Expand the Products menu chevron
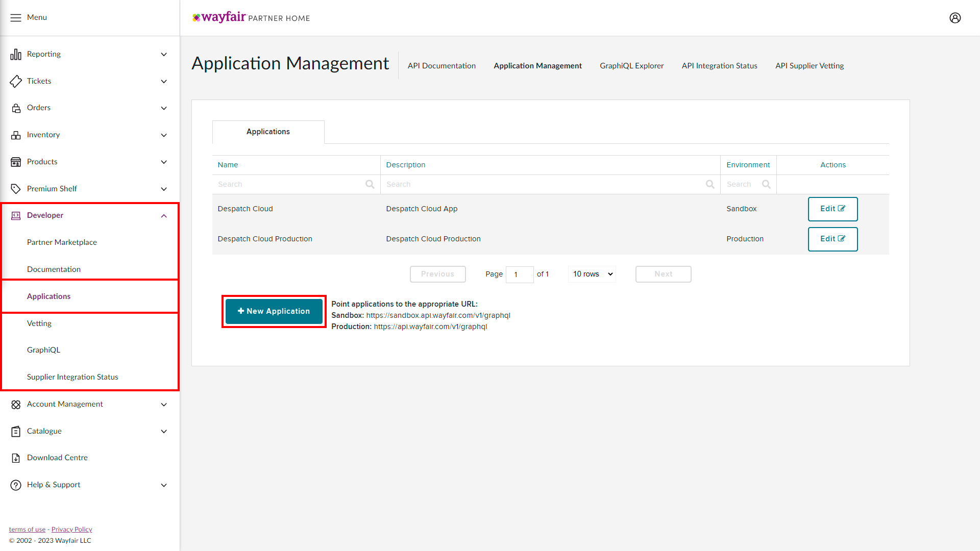The height and width of the screenshot is (551, 980). point(164,162)
